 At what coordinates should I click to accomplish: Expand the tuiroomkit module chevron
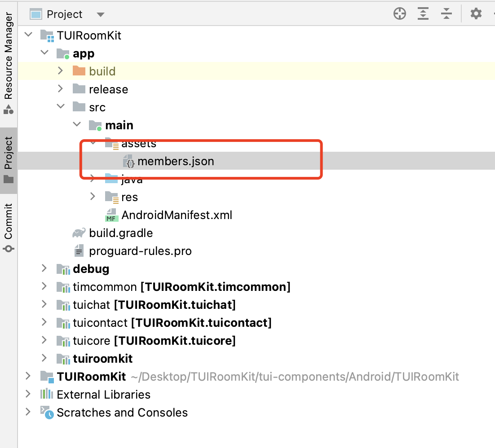click(44, 358)
